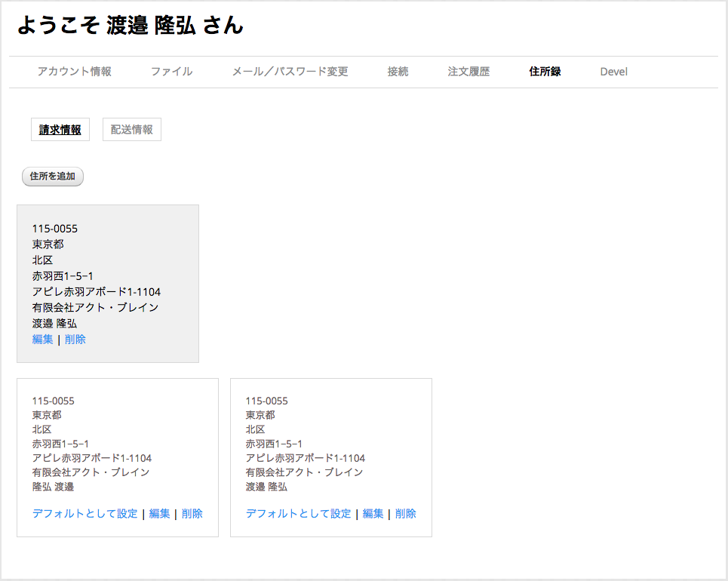Open the 配送情報 section
The height and width of the screenshot is (581, 728).
pos(132,129)
